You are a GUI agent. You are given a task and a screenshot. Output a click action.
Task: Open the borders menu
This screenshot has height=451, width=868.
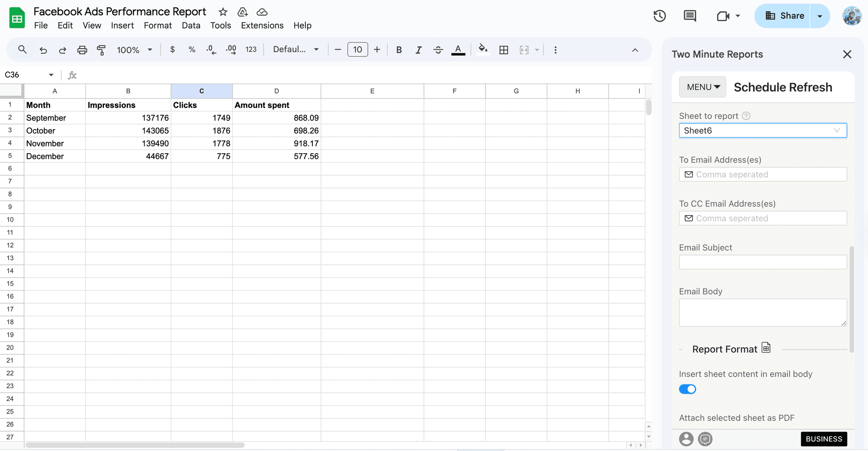click(x=504, y=50)
